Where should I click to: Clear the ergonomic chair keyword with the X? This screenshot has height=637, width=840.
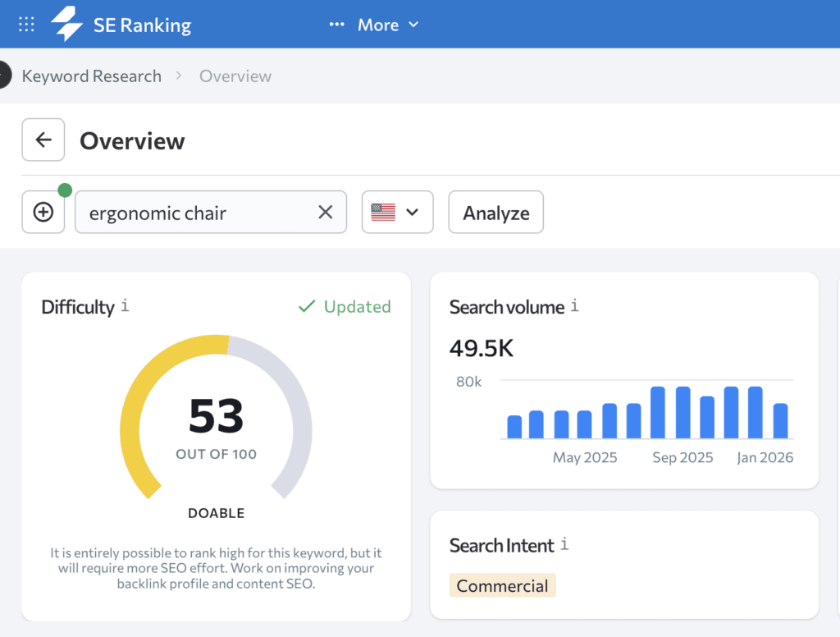click(325, 212)
